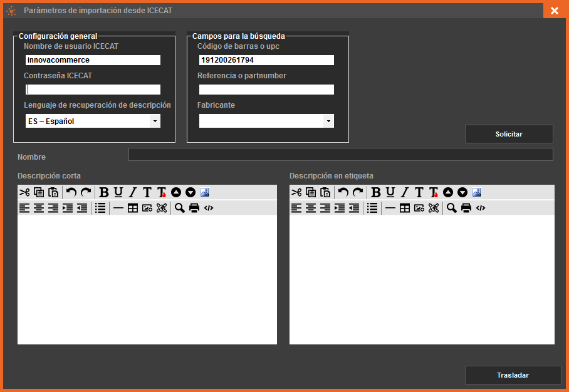569x392 pixels.
Task: Pick the red-drop text color tool in the Descripción corta toolbar
Action: (x=162, y=192)
